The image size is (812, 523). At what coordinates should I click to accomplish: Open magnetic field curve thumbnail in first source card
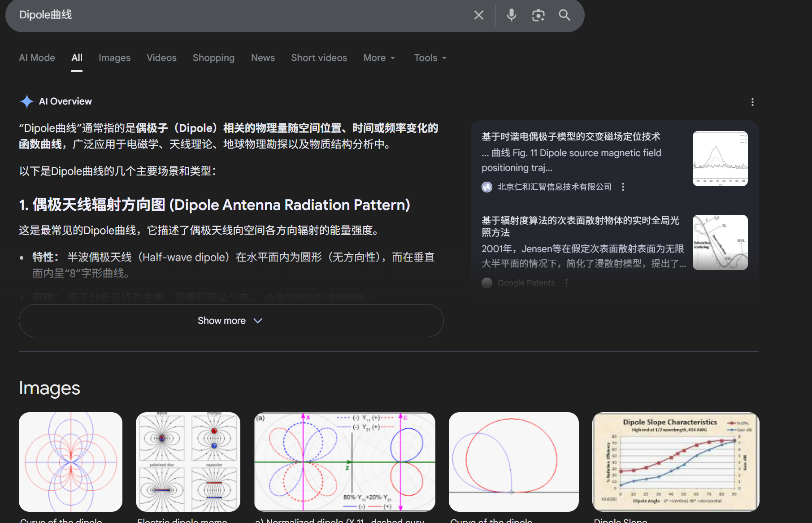[x=720, y=158]
